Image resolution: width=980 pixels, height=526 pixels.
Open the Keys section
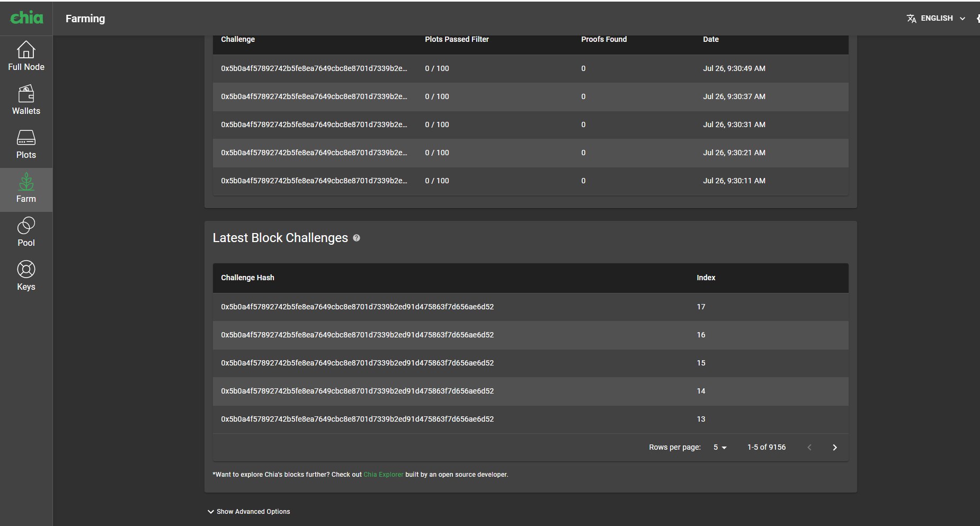click(26, 277)
